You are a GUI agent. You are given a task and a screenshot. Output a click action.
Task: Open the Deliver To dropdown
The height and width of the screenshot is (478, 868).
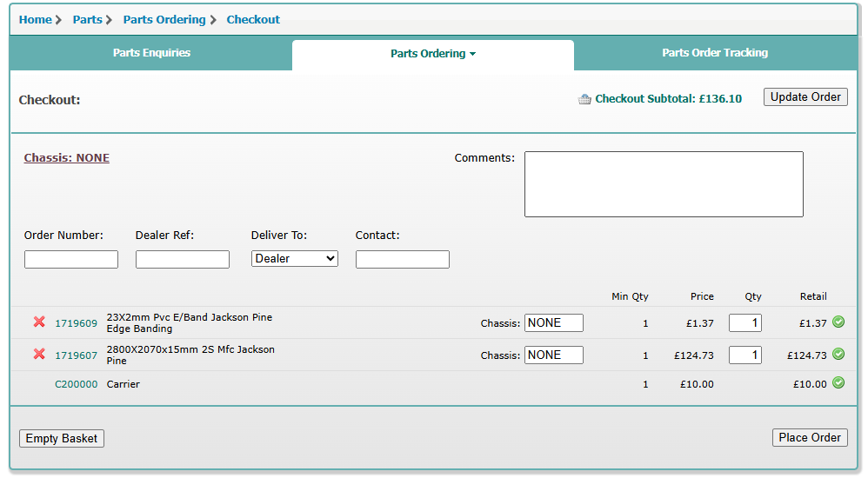pos(295,258)
